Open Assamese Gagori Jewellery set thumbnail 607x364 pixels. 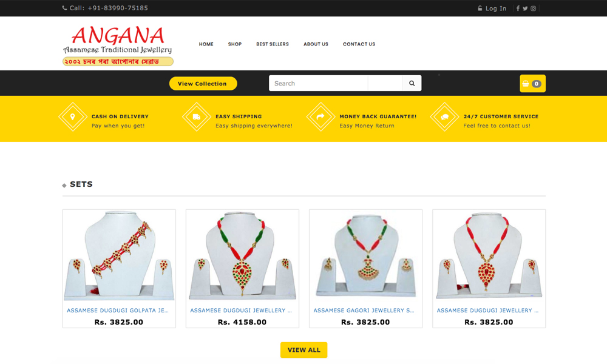click(x=366, y=255)
